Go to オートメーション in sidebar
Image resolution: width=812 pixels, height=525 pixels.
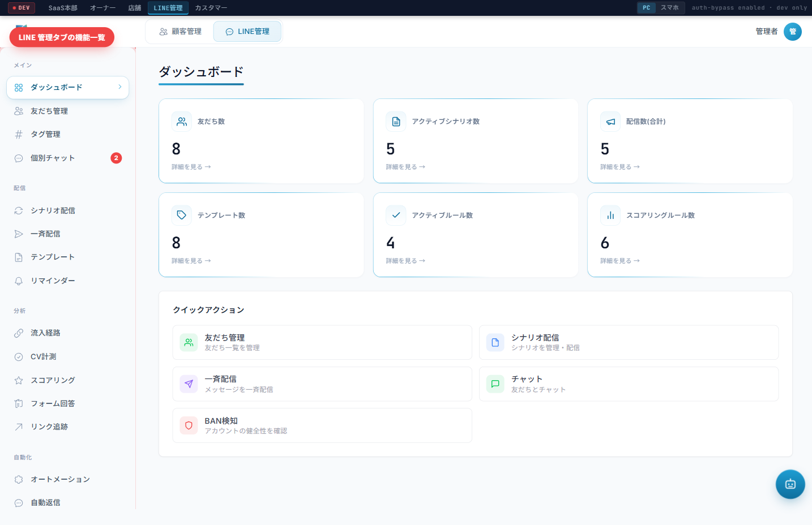coord(67,479)
